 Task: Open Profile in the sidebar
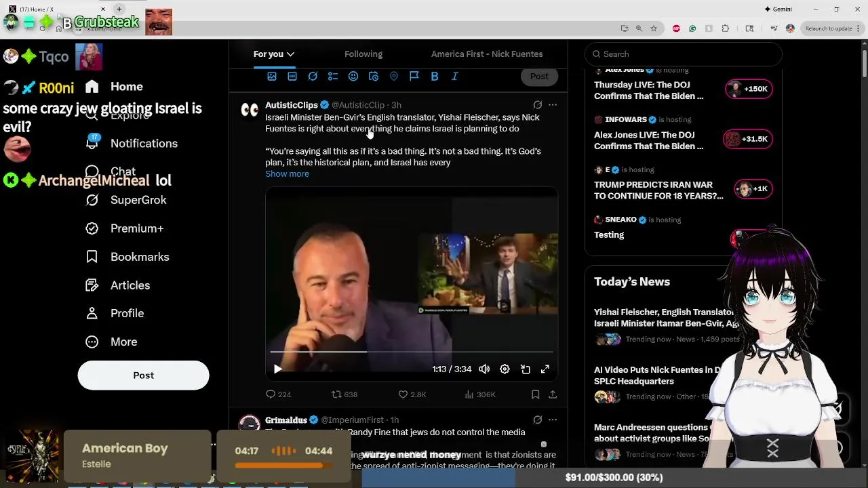pos(115,313)
